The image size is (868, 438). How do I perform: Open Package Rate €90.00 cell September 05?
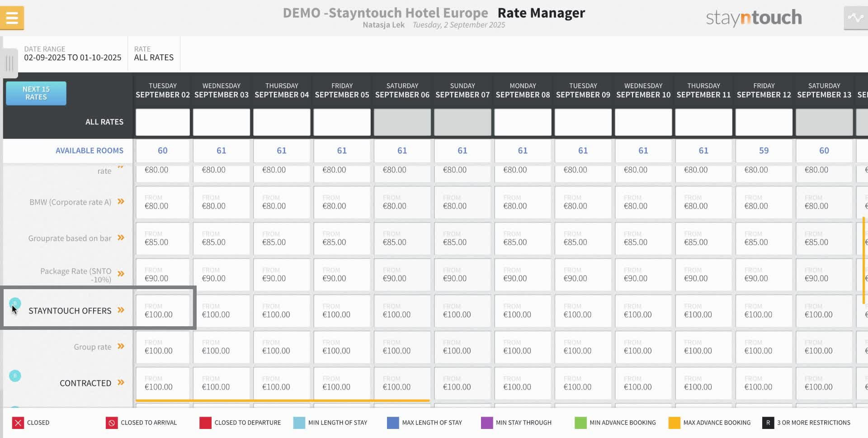342,275
